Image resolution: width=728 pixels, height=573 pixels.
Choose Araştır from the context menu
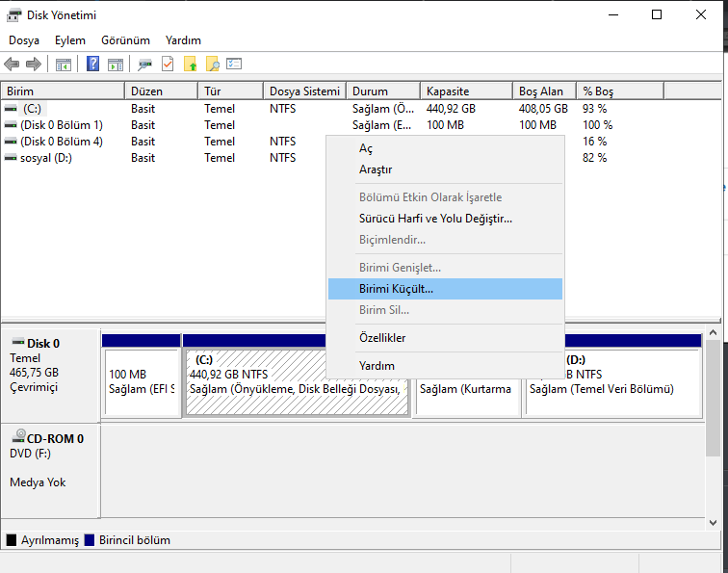point(445,169)
